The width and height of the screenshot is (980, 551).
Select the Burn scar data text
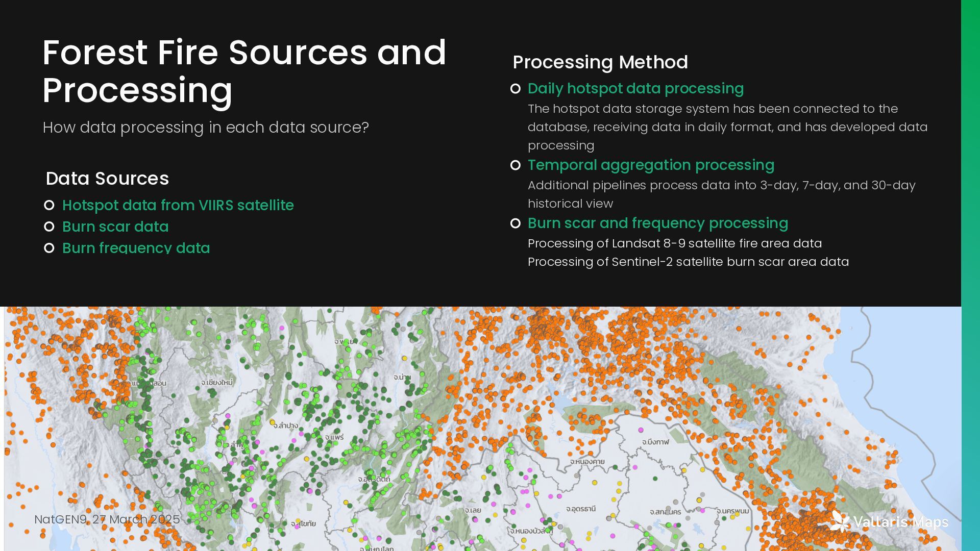click(115, 227)
